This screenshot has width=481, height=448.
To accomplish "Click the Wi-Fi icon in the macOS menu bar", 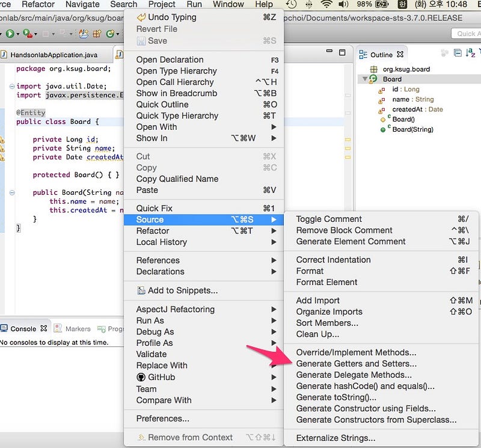I will (326, 4).
